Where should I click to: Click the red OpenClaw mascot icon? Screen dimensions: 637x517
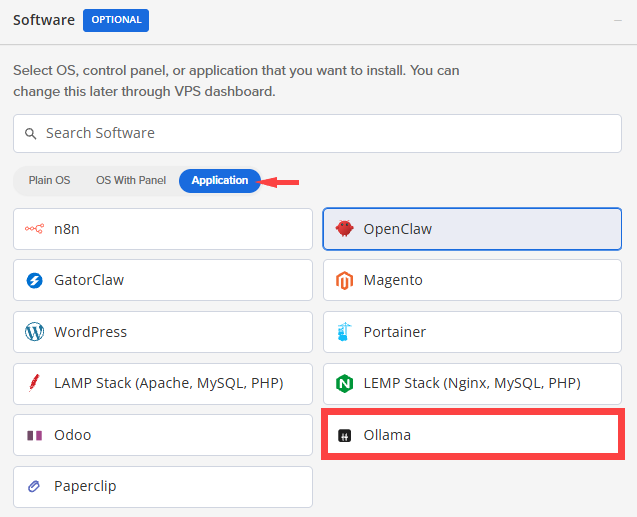[345, 228]
